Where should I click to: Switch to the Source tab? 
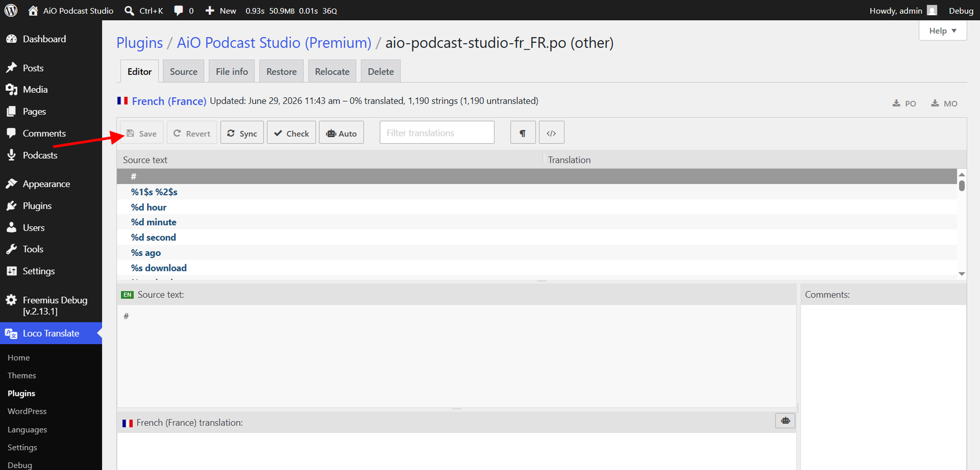coord(184,72)
